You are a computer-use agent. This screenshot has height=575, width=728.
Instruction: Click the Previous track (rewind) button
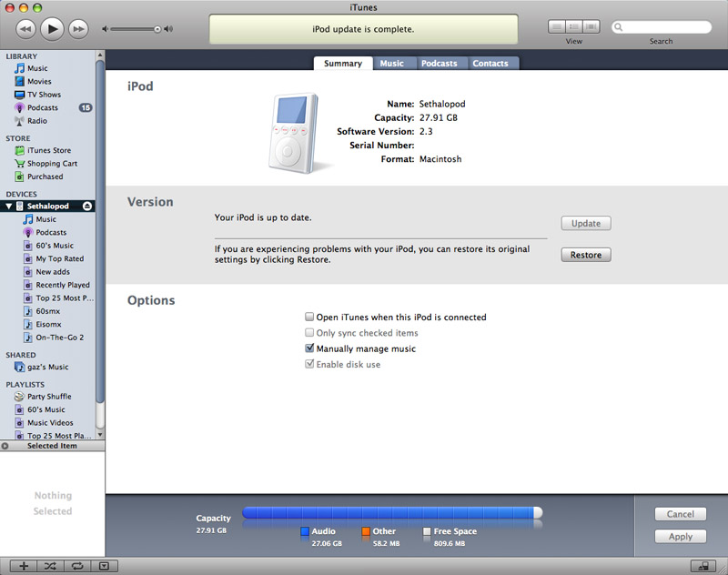point(25,29)
